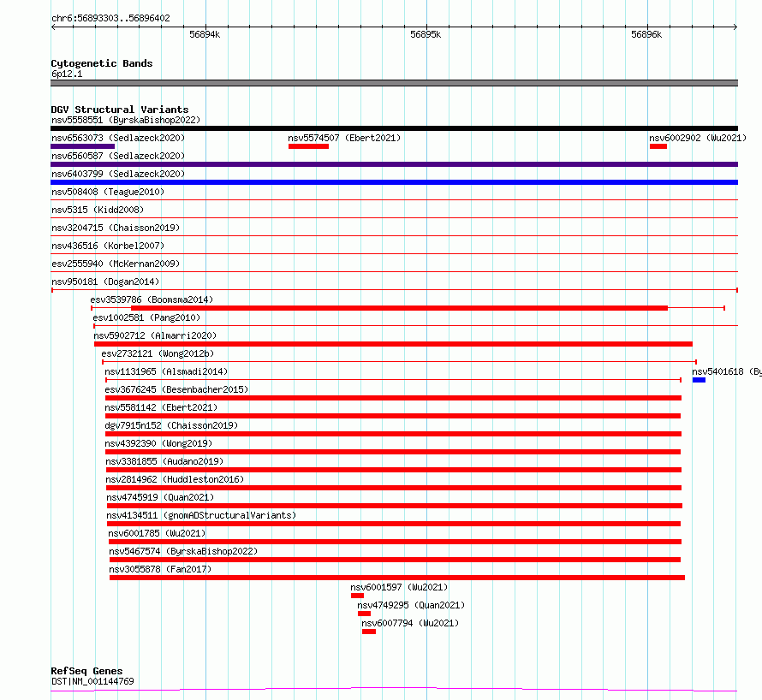Click nsv436516 (Korbel2007) label
Screen dimensions: 762x700
click(x=108, y=246)
